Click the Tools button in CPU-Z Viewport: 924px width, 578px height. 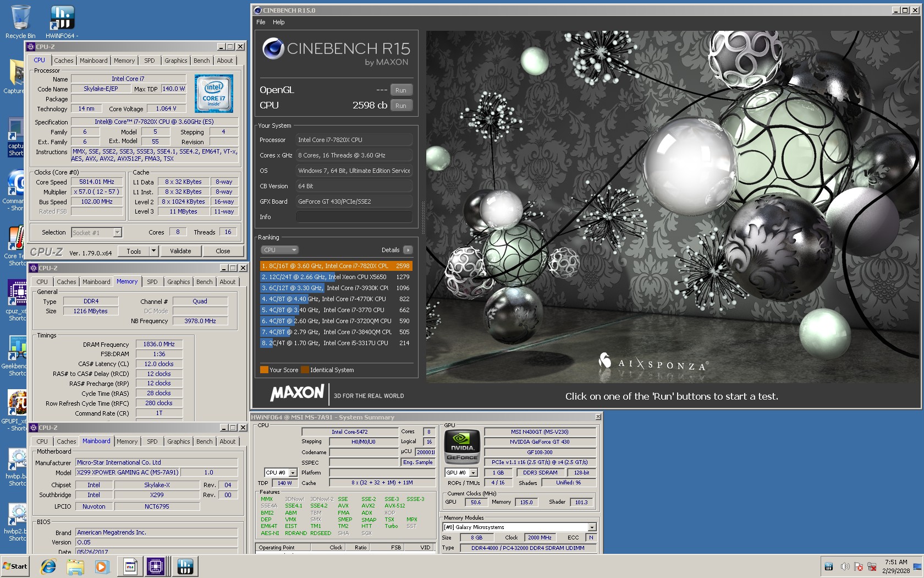(x=134, y=251)
